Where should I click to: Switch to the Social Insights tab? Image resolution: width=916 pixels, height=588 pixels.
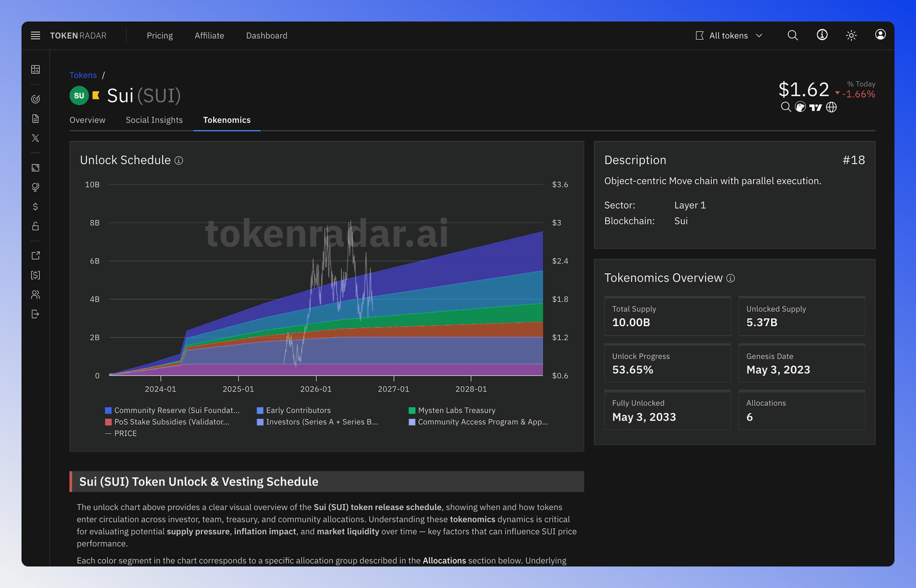point(154,120)
